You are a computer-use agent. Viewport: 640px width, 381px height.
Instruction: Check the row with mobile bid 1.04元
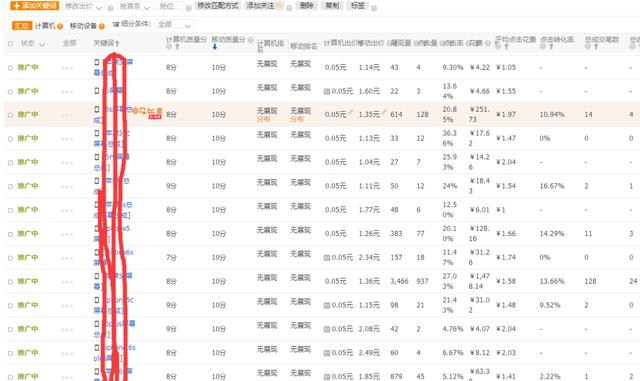click(x=11, y=163)
